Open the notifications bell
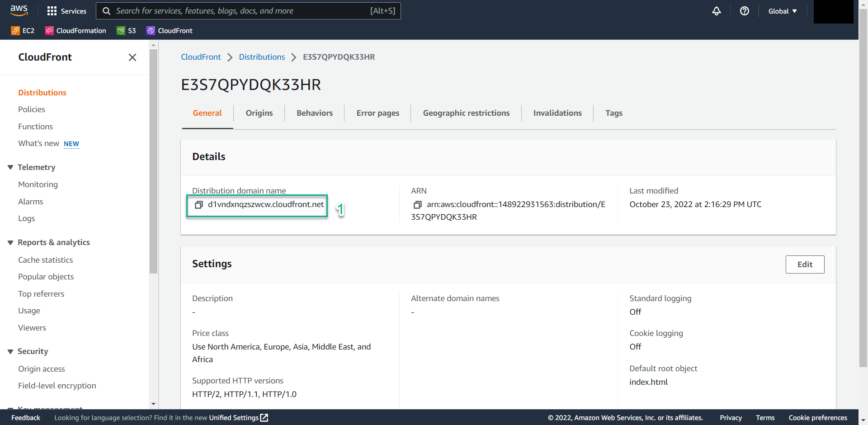The image size is (868, 425). click(716, 11)
